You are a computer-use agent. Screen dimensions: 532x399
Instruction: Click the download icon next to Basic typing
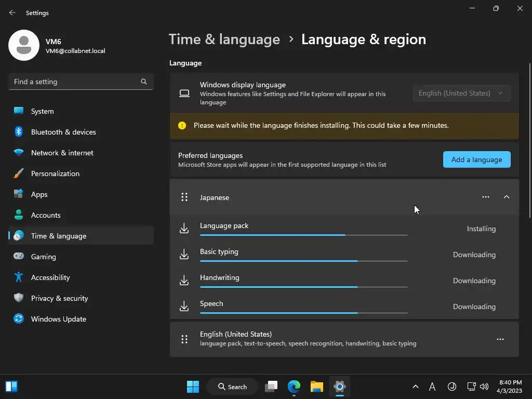click(184, 254)
